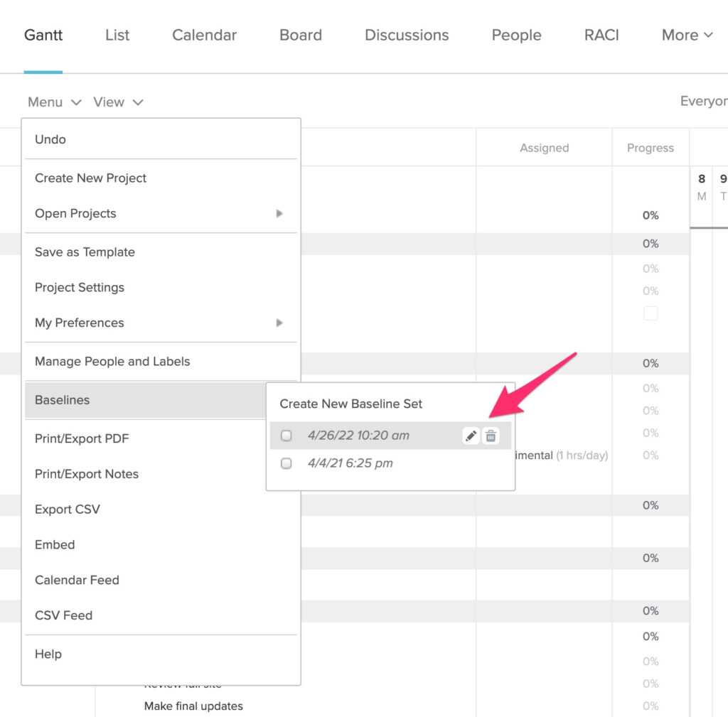Open Manage People and Labels
The image size is (728, 717).
point(112,361)
